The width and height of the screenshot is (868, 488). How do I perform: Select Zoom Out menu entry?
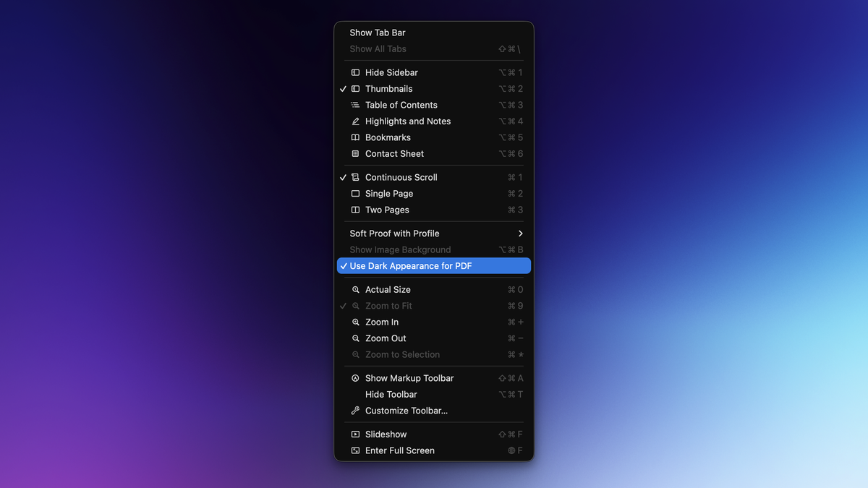386,338
